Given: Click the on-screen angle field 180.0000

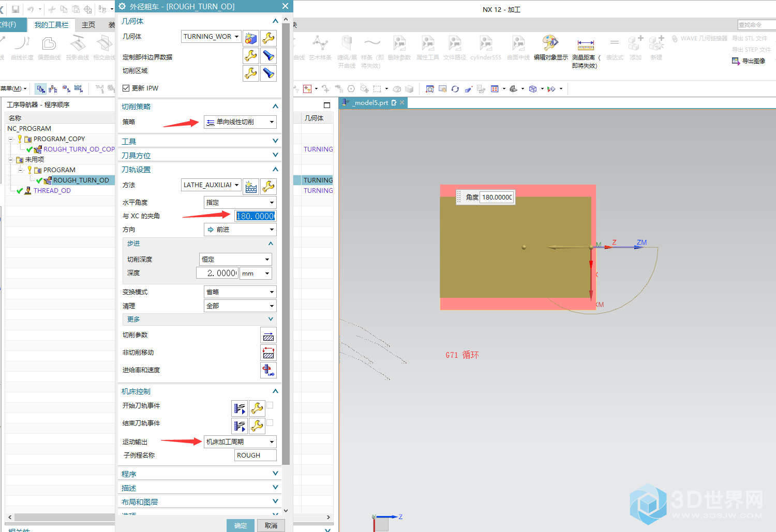Looking at the screenshot, I should click(x=497, y=197).
